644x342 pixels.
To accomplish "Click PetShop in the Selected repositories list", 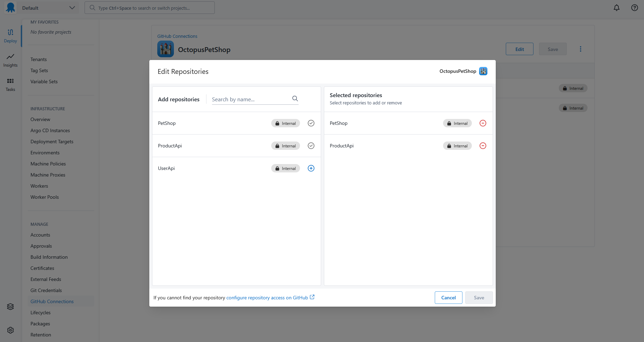I will (x=338, y=123).
